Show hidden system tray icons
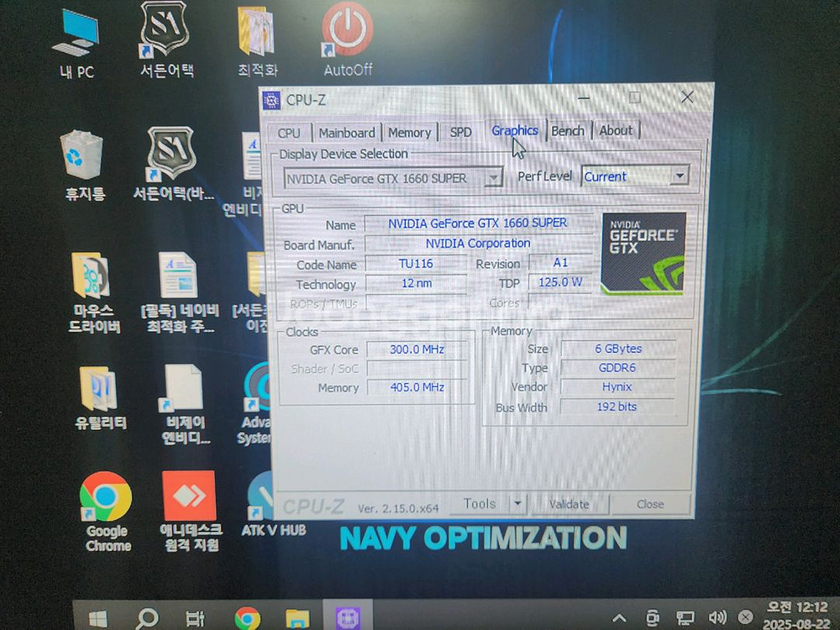840x630 pixels. (619, 617)
